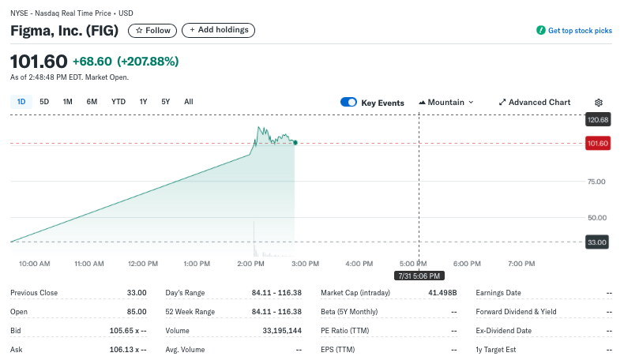Click the PE Ratio (TTM) label
Viewport: 624px width, 364px height.
pos(345,331)
